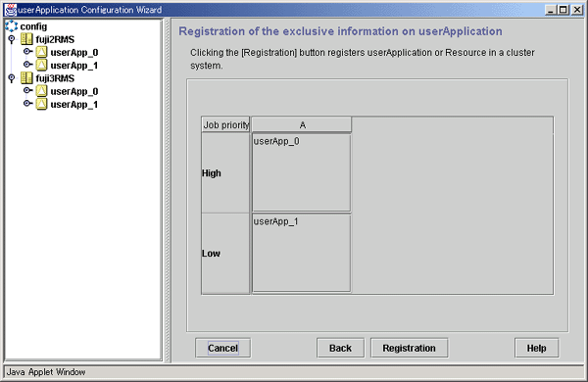
Task: Select userApp_0 label under fuji3RMS
Action: click(74, 91)
